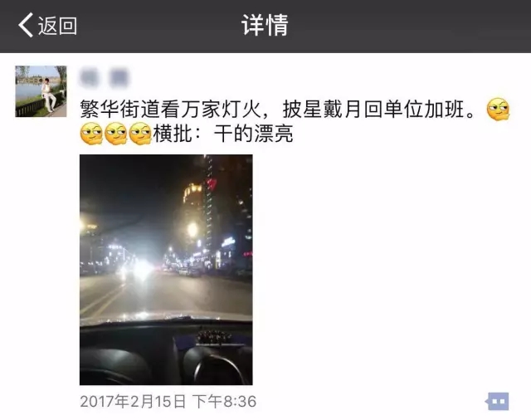Screen dimensions: 531x420
Task: Click the 下午8:36 time label
Action: click(225, 402)
